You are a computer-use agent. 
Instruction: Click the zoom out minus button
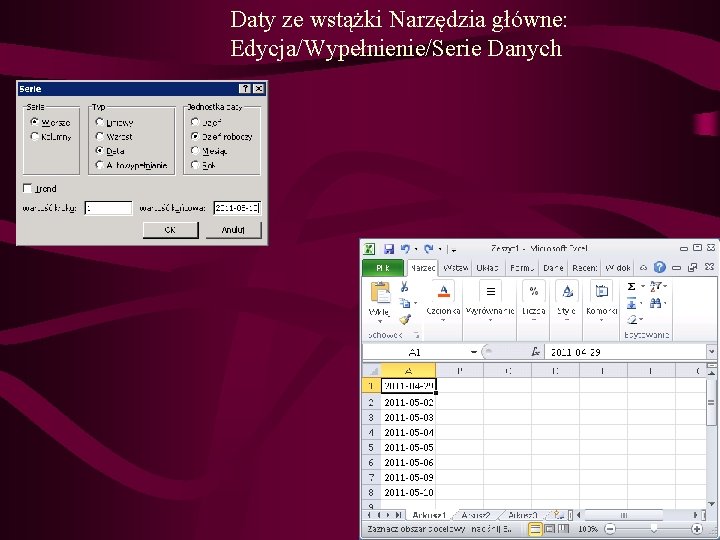(x=609, y=529)
